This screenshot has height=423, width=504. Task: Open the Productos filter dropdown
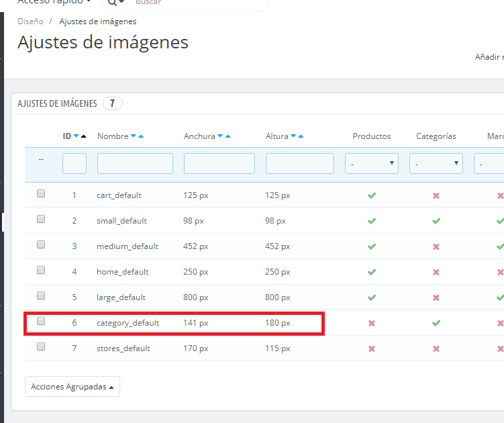[x=372, y=163]
